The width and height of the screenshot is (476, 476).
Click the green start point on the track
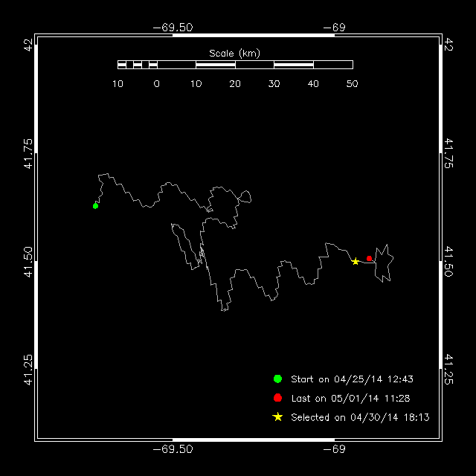pos(95,206)
